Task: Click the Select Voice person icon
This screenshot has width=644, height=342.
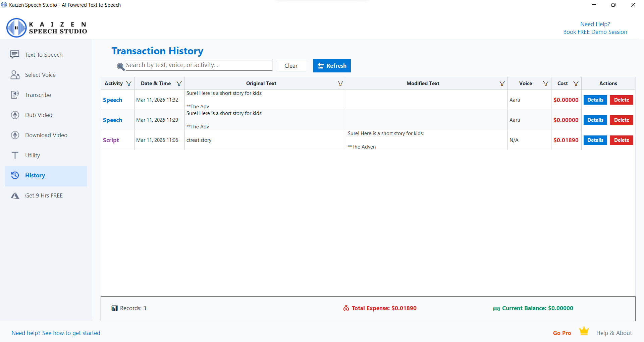Action: 15,75
